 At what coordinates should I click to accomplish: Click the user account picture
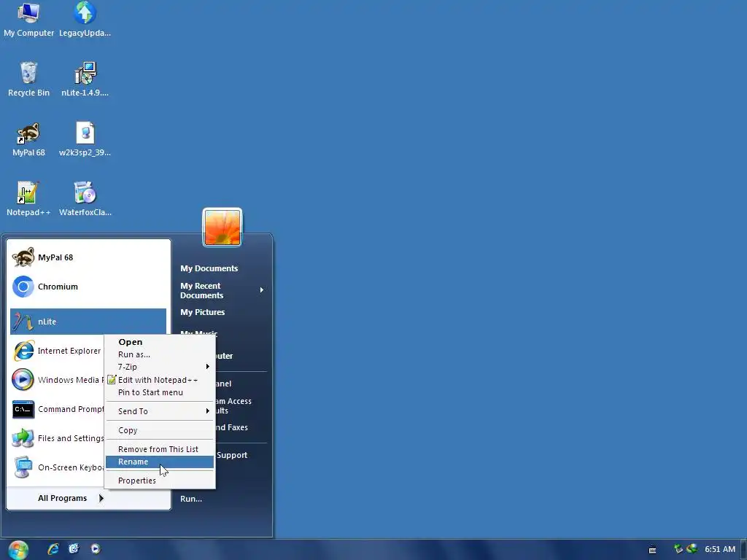222,227
